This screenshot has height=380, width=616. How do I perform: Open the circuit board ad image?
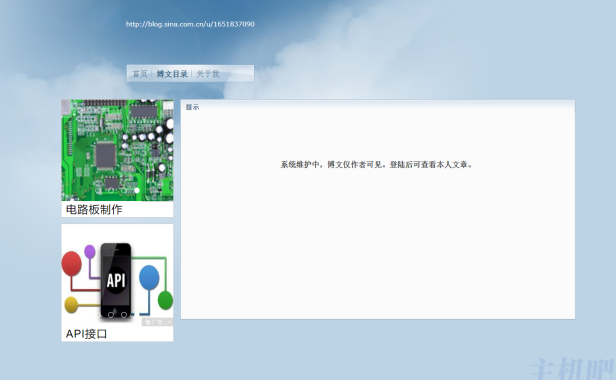point(117,150)
